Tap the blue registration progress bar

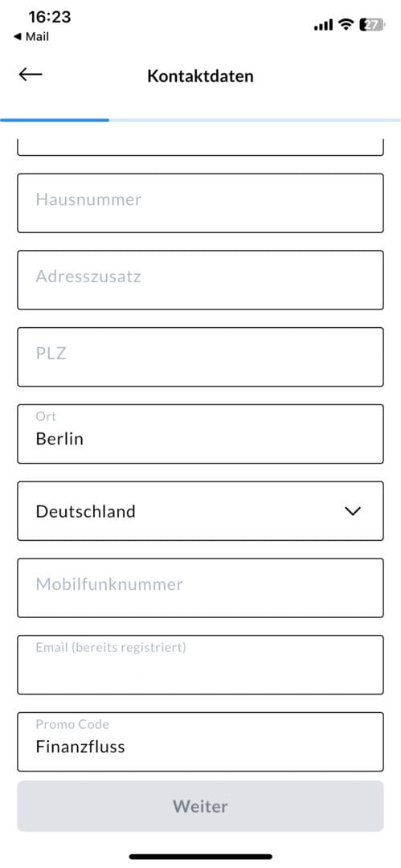[55, 120]
